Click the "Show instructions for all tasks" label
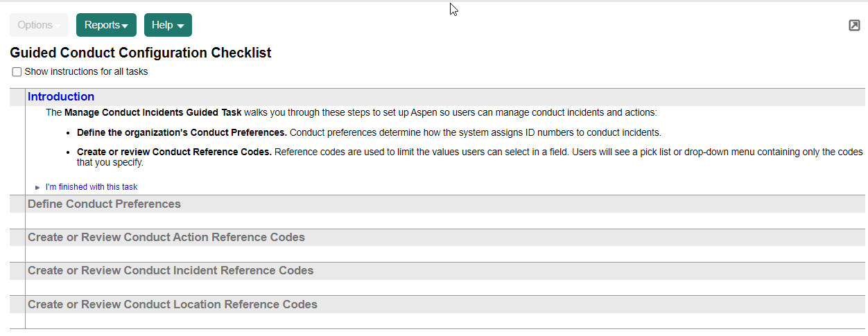The image size is (868, 336). pos(86,71)
